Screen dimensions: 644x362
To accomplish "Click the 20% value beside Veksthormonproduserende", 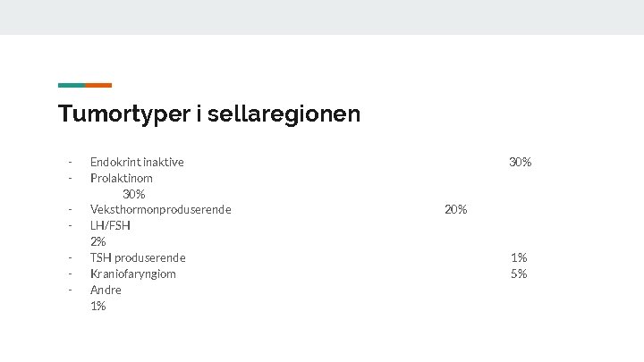I will point(455,210).
